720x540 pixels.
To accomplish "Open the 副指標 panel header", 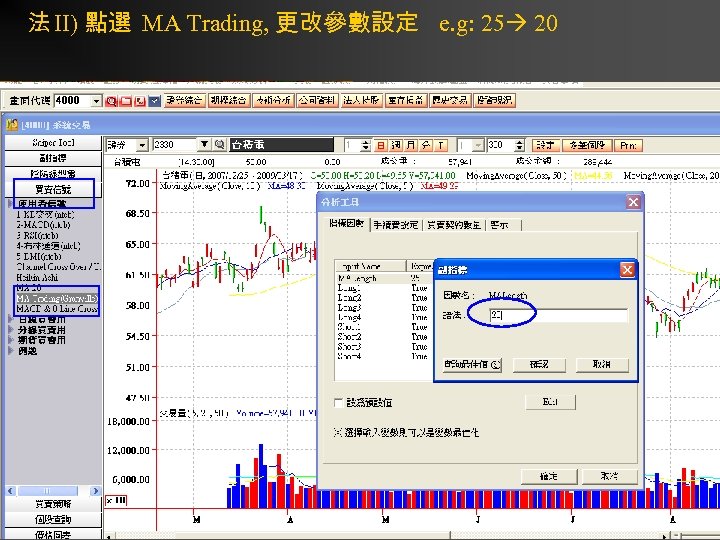I will [x=53, y=158].
